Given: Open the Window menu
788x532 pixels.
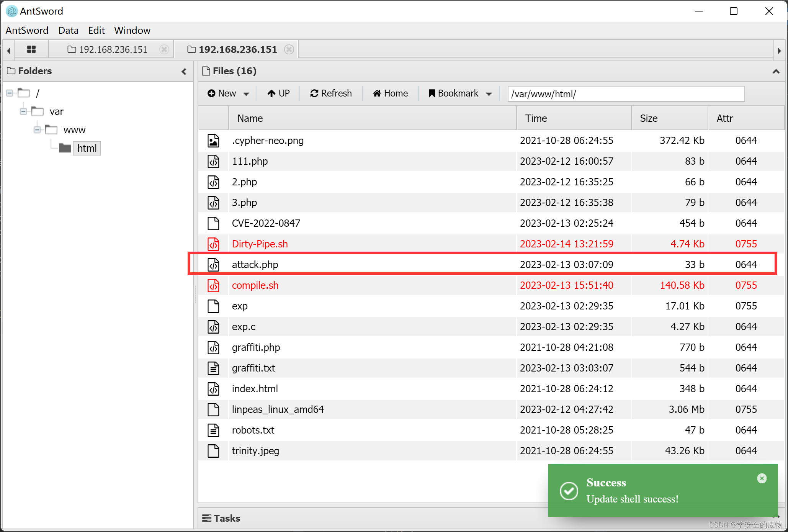Looking at the screenshot, I should (132, 30).
